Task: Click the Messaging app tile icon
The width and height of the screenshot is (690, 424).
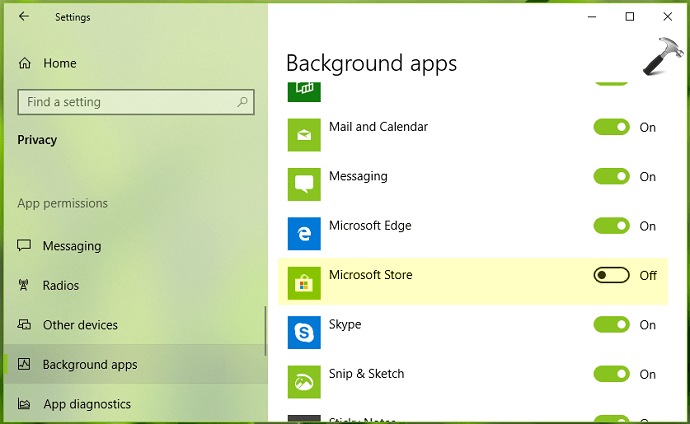Action: 304,184
